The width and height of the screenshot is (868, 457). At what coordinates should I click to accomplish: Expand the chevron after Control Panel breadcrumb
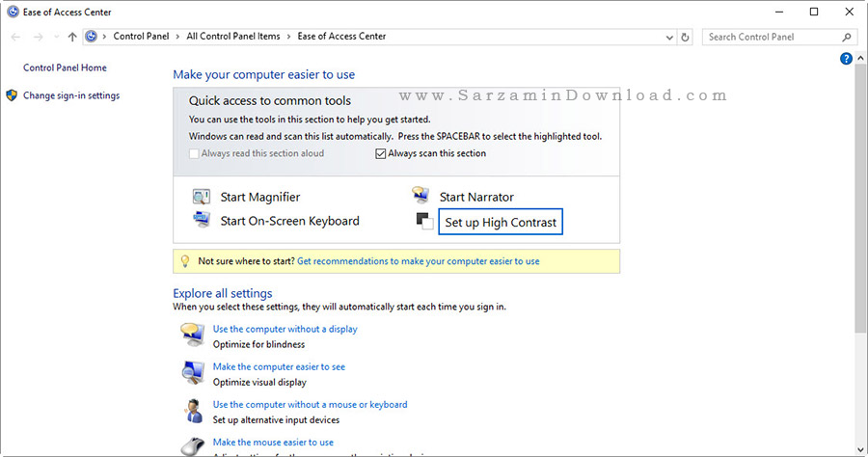177,37
